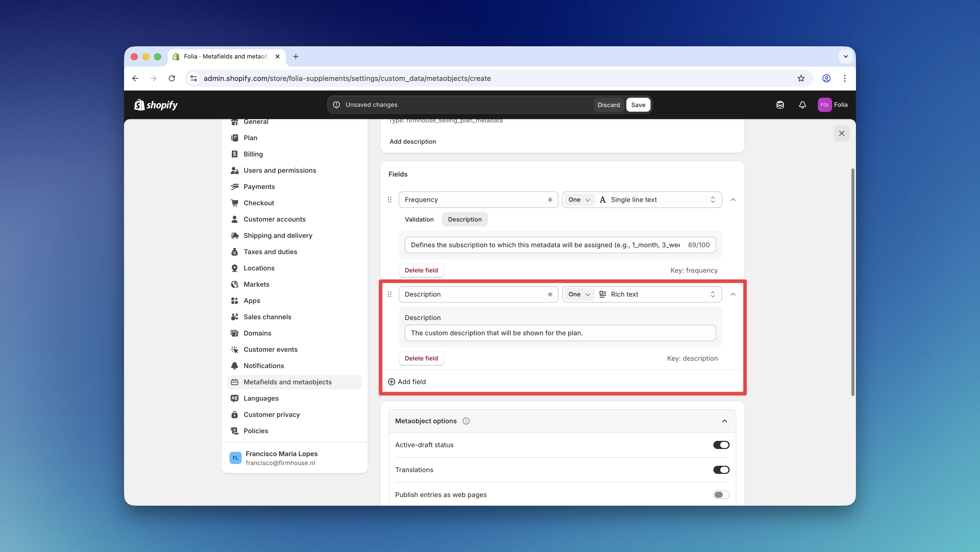Screen dimensions: 980x552
Task: Click the Metaobject options info icon
Action: point(466,421)
